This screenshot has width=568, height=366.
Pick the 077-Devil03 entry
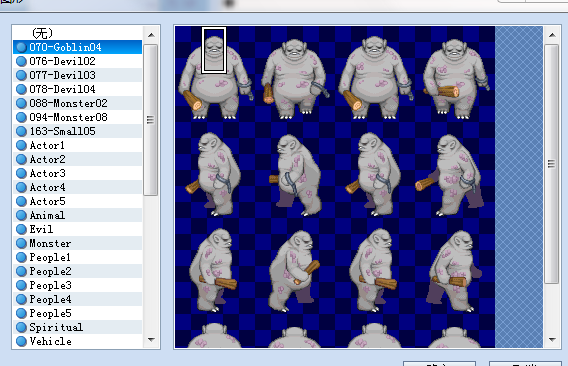point(78,75)
